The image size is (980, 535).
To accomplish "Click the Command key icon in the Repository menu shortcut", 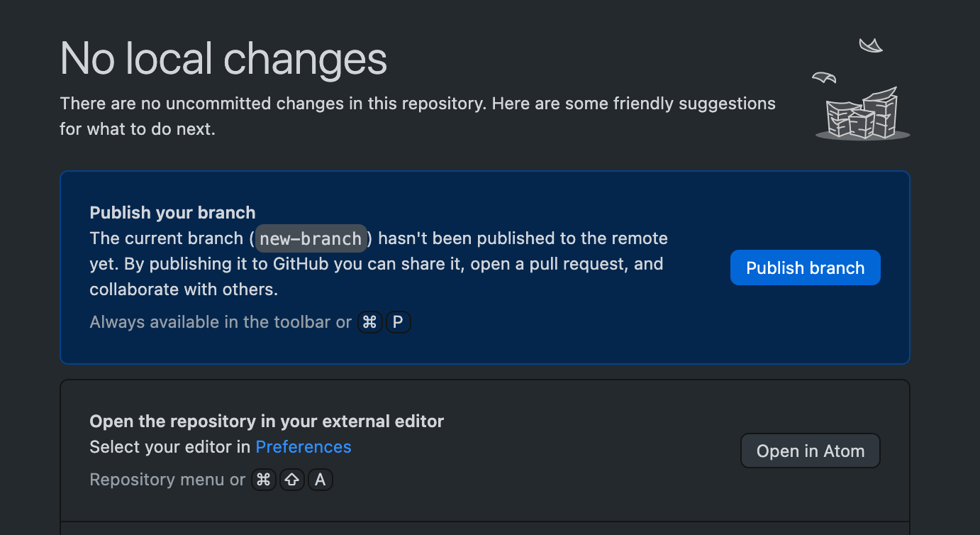I will point(264,480).
